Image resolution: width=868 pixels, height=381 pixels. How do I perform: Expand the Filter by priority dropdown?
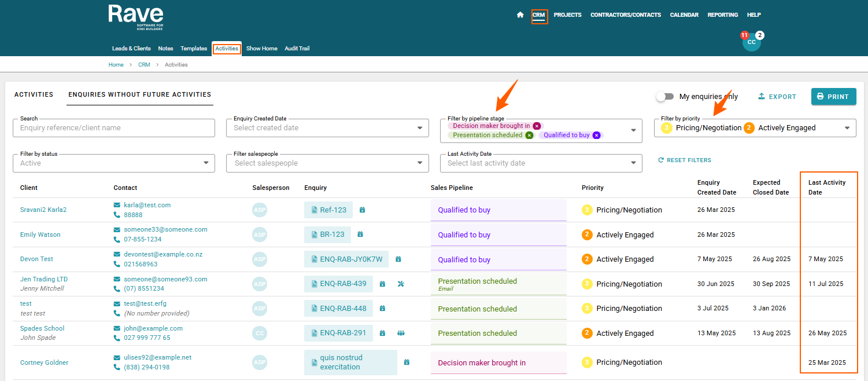755,128
